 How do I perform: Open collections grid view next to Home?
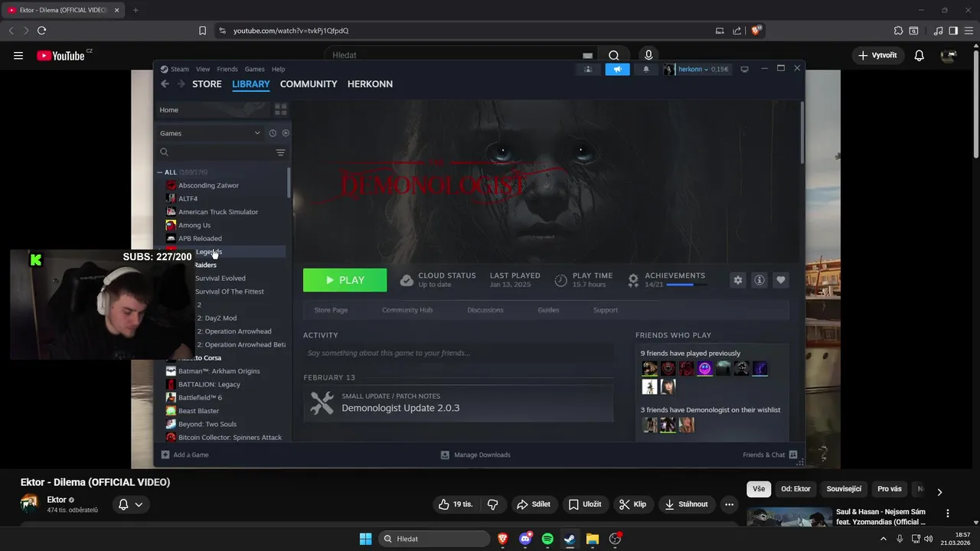(280, 110)
